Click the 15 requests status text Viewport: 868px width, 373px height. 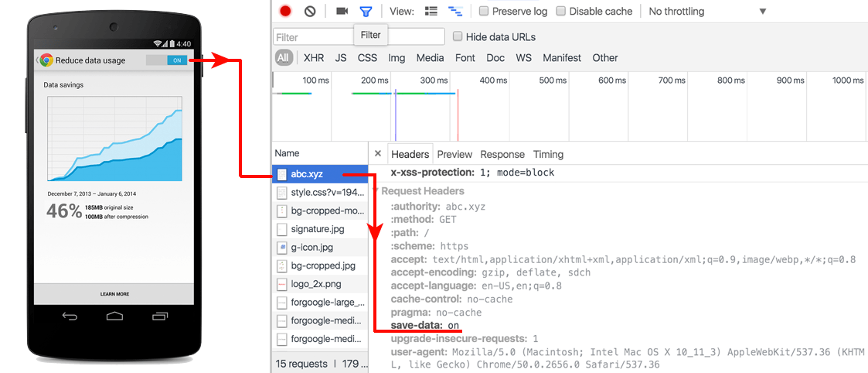[x=301, y=364]
